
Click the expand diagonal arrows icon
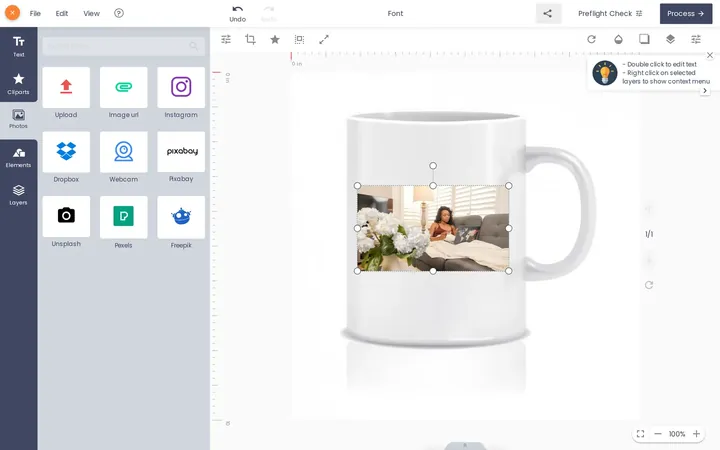[x=324, y=39]
